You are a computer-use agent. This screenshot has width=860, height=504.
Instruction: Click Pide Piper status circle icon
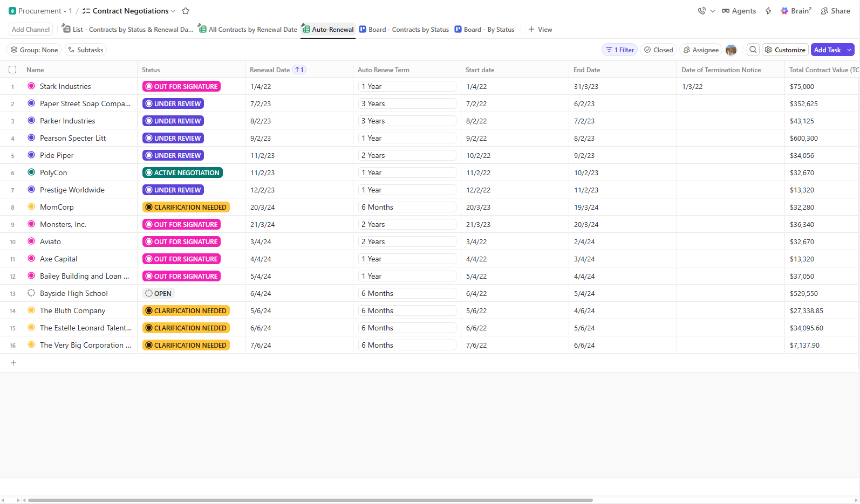click(x=31, y=155)
